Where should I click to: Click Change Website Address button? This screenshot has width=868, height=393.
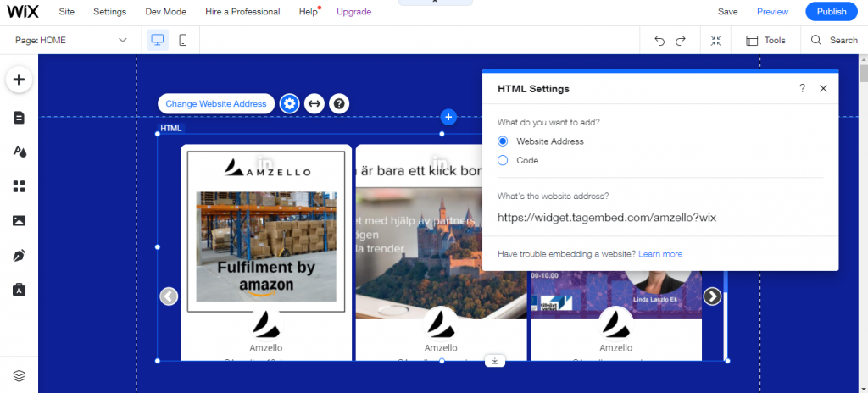tap(216, 103)
